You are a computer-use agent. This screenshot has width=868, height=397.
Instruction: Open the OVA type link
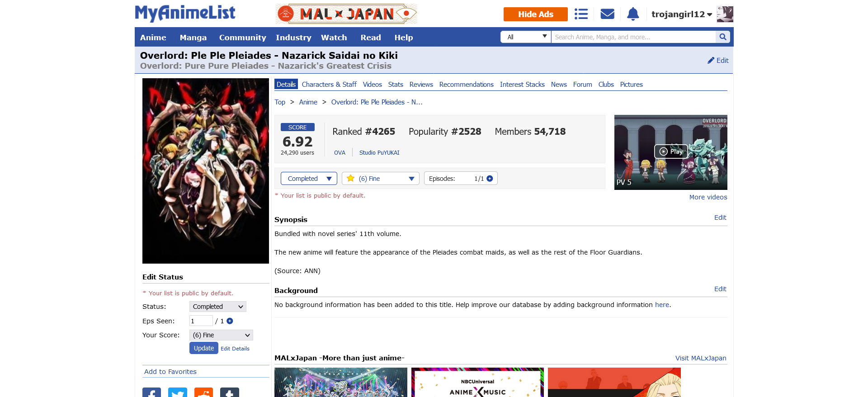[340, 153]
